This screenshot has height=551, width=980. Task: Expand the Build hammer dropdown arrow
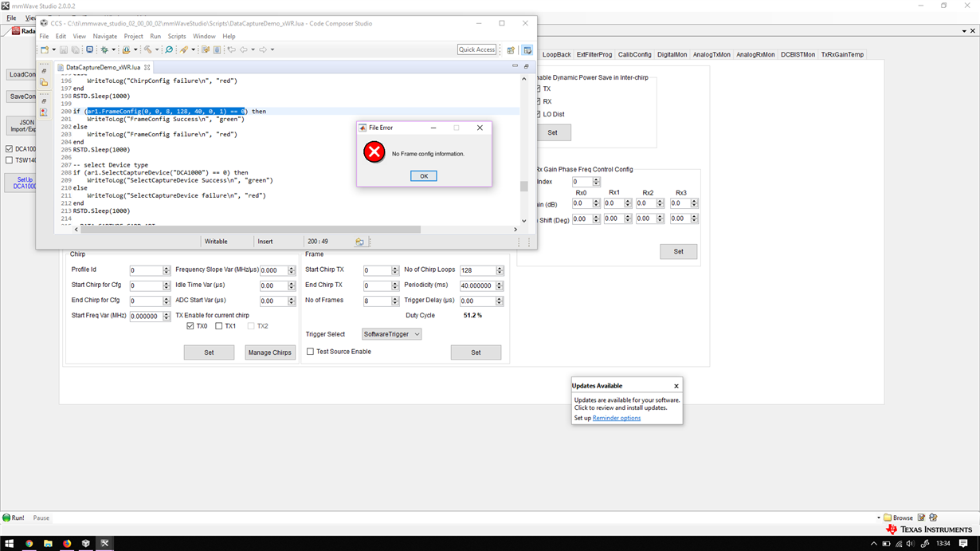tap(156, 49)
